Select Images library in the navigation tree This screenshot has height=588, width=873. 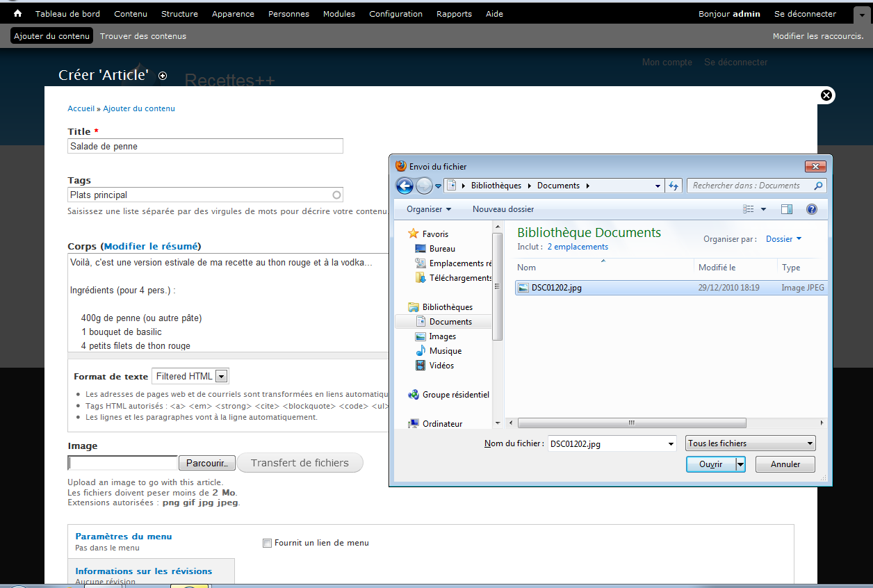pos(442,336)
